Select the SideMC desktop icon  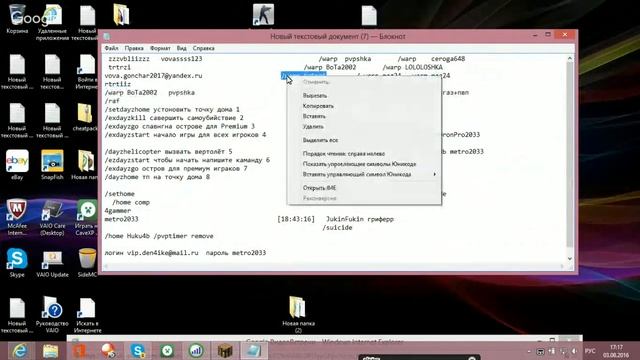pos(87,262)
